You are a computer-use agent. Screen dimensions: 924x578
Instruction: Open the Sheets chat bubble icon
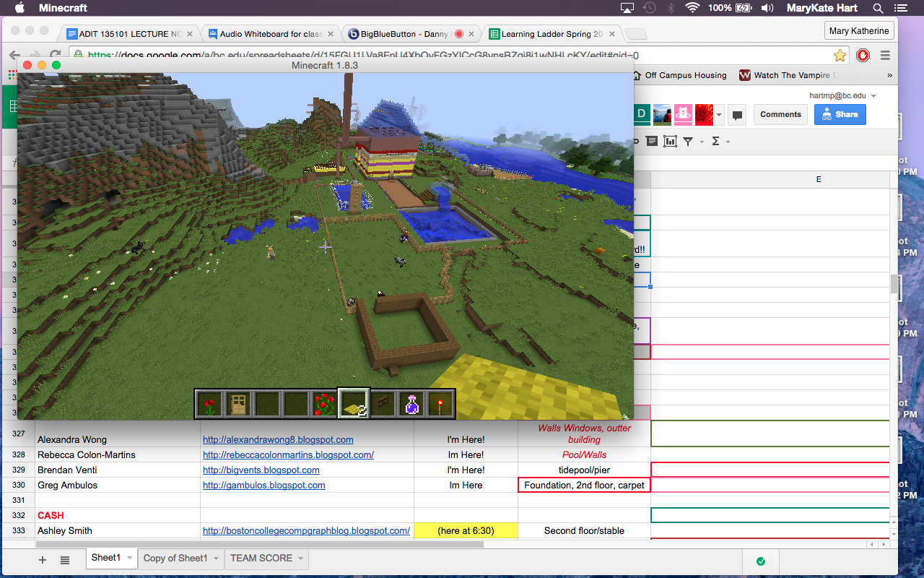pyautogui.click(x=737, y=115)
